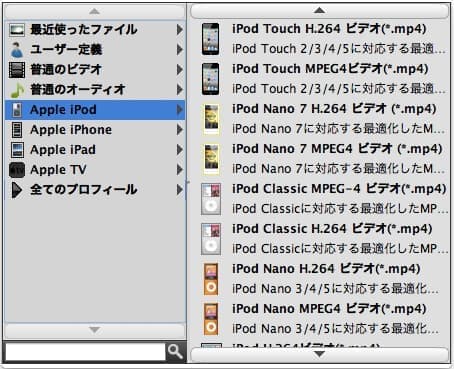Open the 普通のオーディオ category

95,90
